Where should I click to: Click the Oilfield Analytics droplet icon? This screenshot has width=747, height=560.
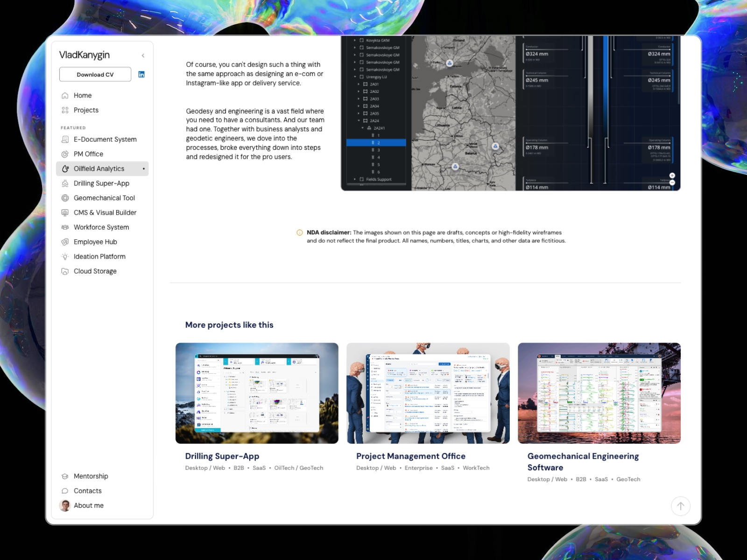(x=65, y=169)
